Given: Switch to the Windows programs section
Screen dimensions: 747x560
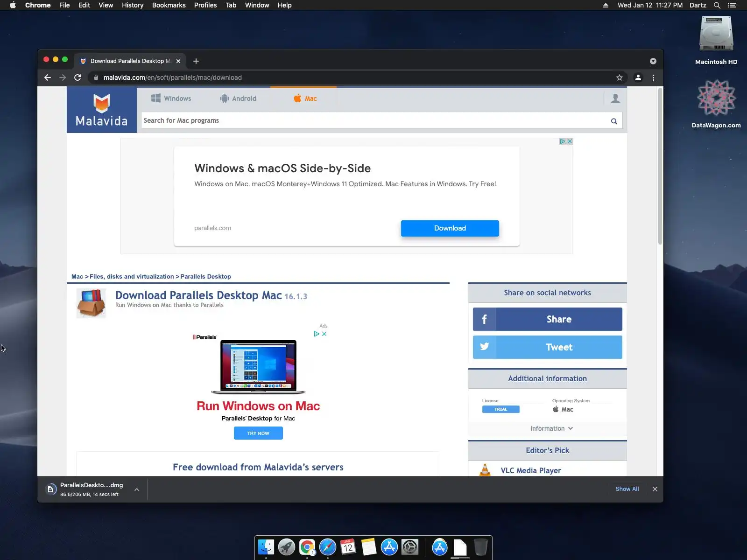Looking at the screenshot, I should click(171, 98).
